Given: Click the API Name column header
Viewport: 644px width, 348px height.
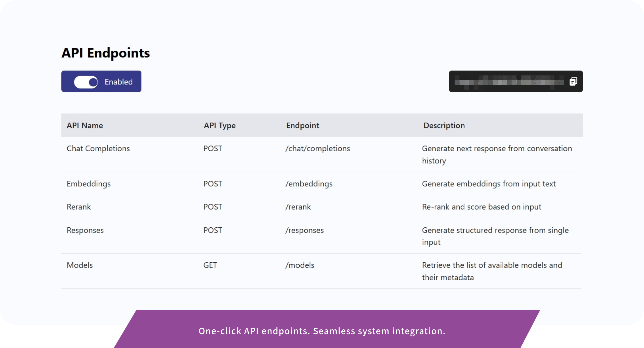Looking at the screenshot, I should pos(85,125).
